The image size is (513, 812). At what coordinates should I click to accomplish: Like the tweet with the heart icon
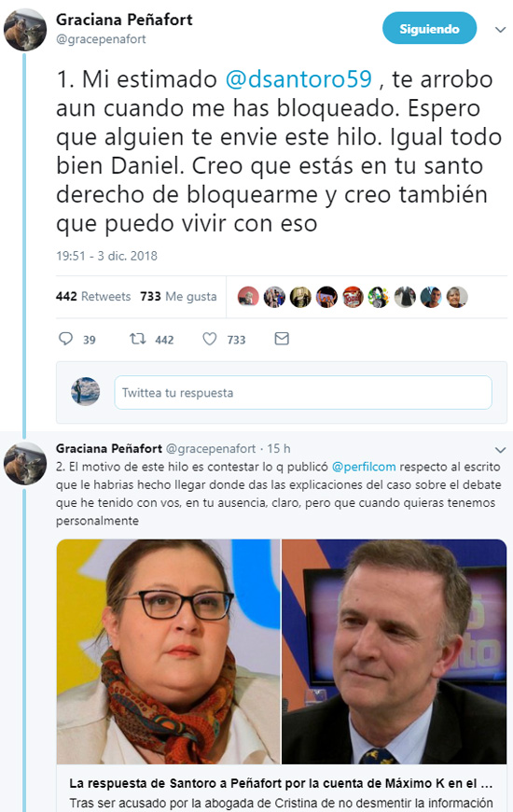(210, 339)
